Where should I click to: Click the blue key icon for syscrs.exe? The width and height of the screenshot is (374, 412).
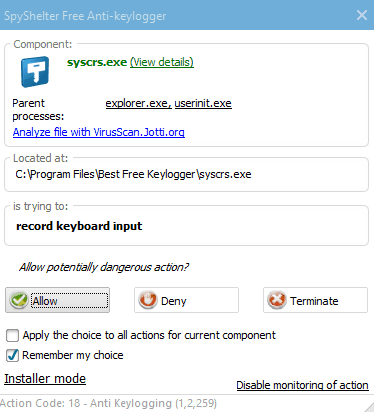(35, 72)
